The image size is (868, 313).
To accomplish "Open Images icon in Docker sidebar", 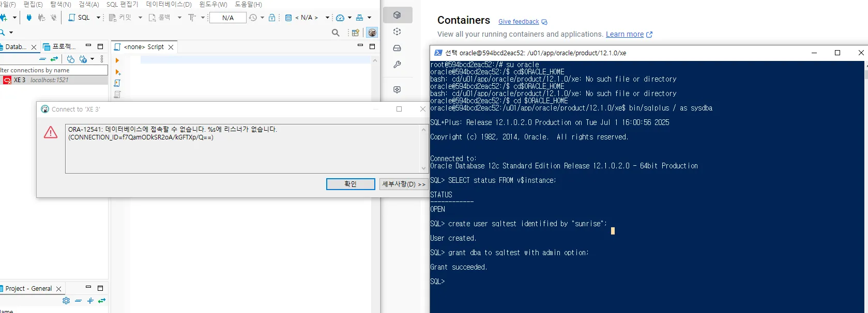I will (x=397, y=32).
